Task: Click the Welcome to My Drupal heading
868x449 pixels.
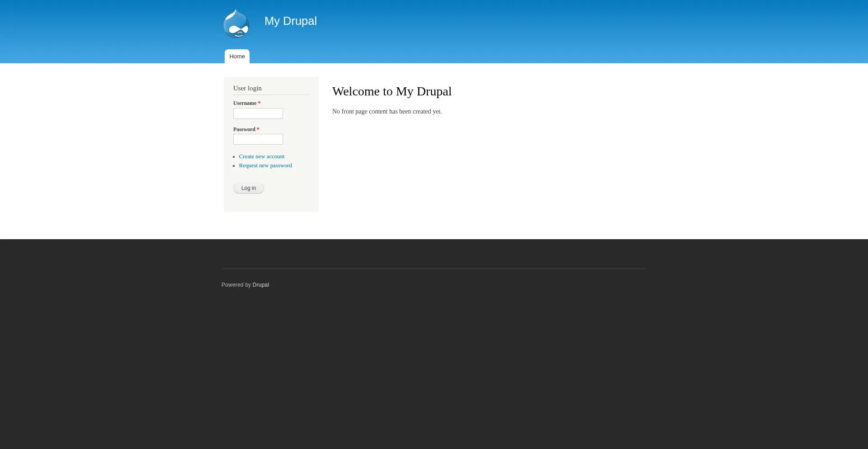Action: click(392, 91)
